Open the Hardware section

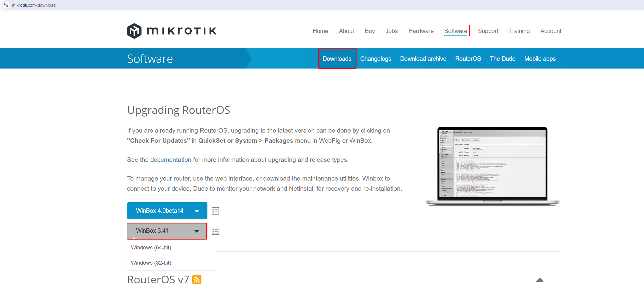(421, 31)
